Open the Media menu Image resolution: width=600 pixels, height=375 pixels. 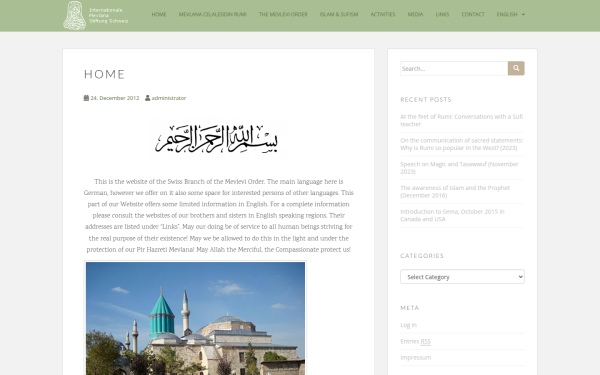click(415, 15)
